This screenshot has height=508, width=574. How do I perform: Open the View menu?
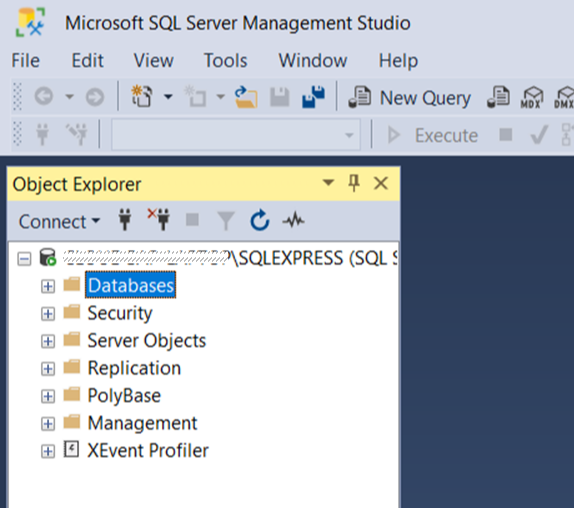click(x=153, y=60)
